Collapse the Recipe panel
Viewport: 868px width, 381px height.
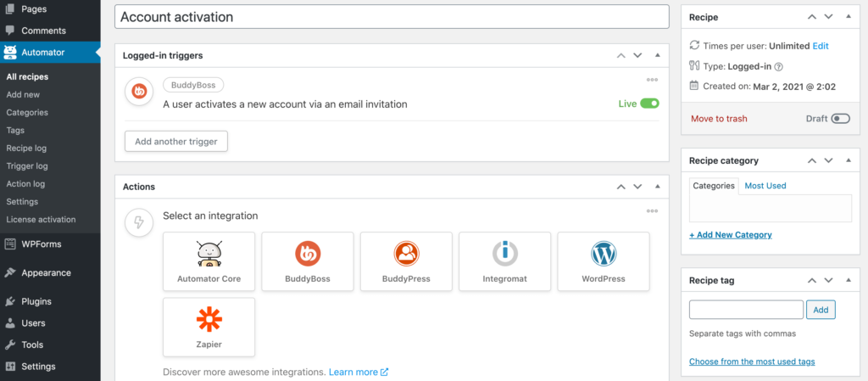coord(849,17)
